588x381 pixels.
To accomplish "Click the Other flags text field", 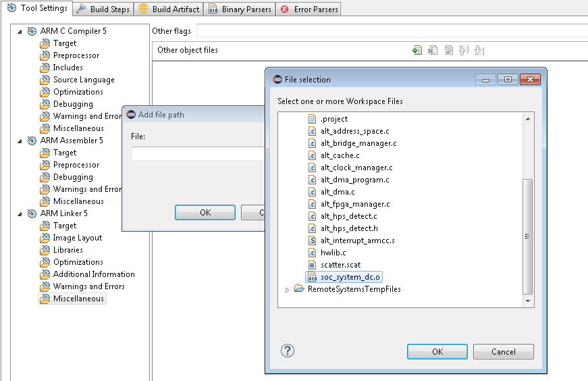I will click(392, 31).
